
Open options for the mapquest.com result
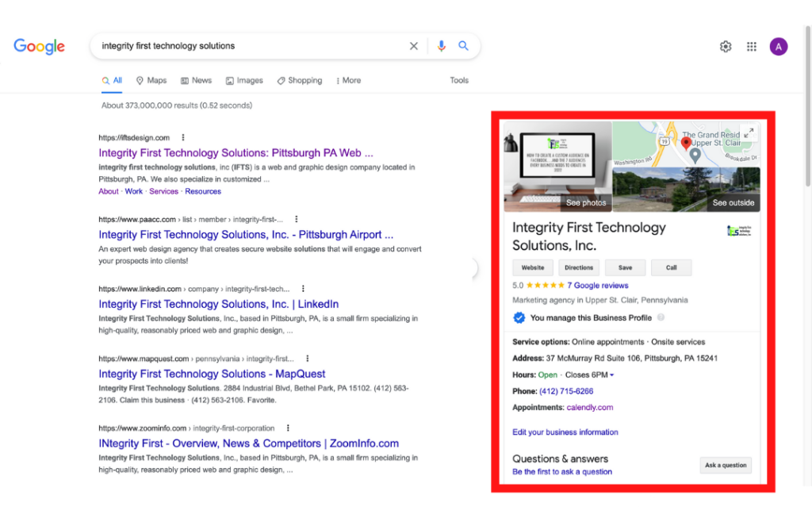click(x=307, y=358)
